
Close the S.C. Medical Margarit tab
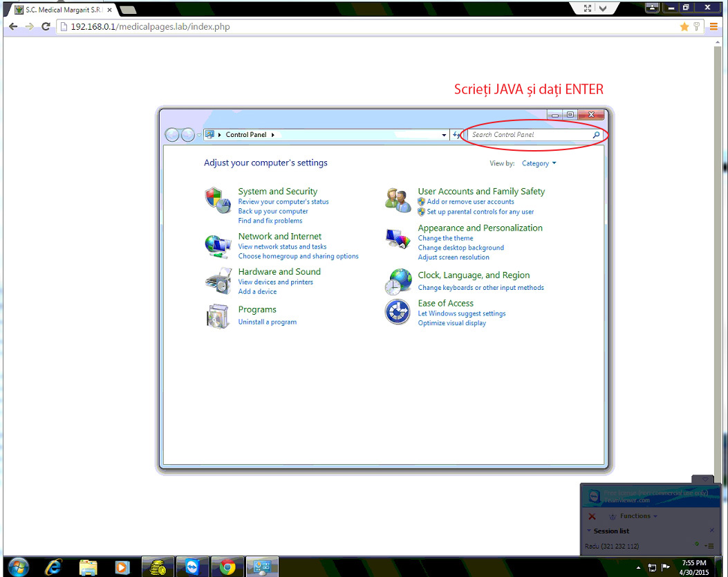tap(109, 10)
